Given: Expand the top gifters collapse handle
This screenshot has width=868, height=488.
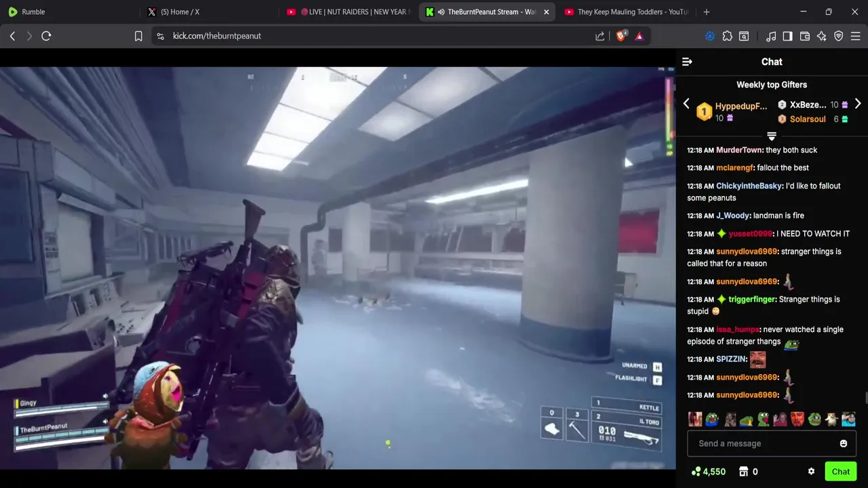Looking at the screenshot, I should 772,136.
